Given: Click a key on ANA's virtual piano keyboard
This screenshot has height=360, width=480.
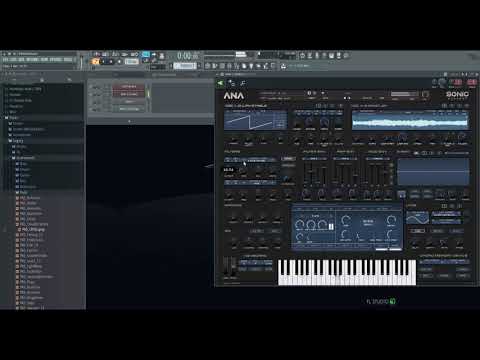Looking at the screenshot, I should click(x=347, y=273).
